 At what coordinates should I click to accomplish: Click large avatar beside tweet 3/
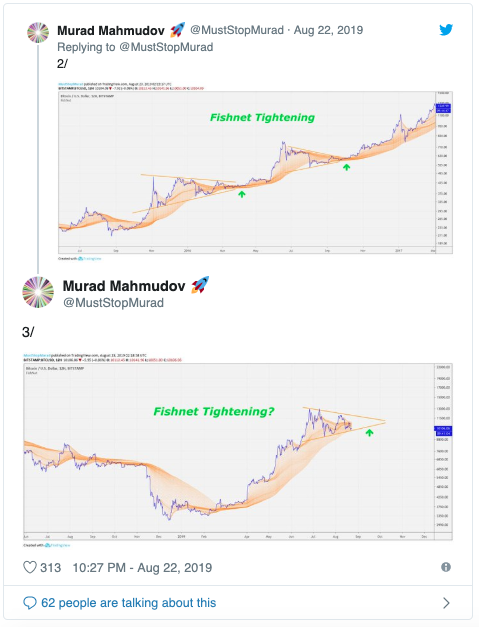[x=38, y=292]
